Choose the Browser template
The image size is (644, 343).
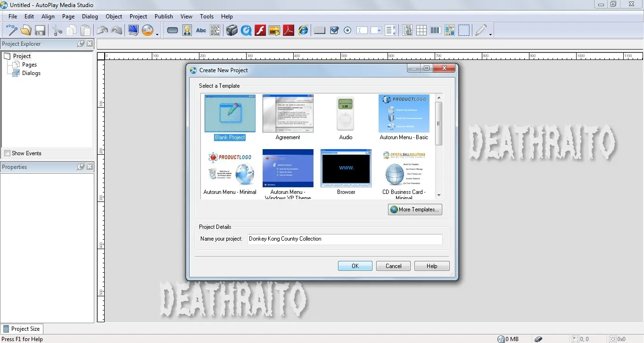click(x=346, y=172)
